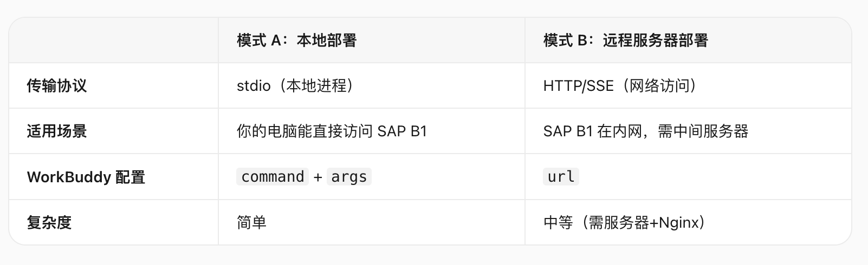Select the 你的电脑能直接访问 SAP B1 cell
Image resolution: width=868 pixels, height=265 pixels.
tap(332, 131)
